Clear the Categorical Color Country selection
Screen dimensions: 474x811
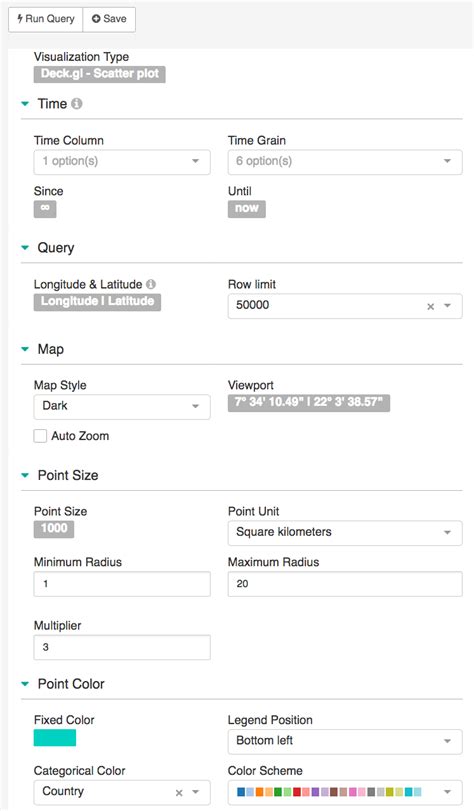point(179,792)
